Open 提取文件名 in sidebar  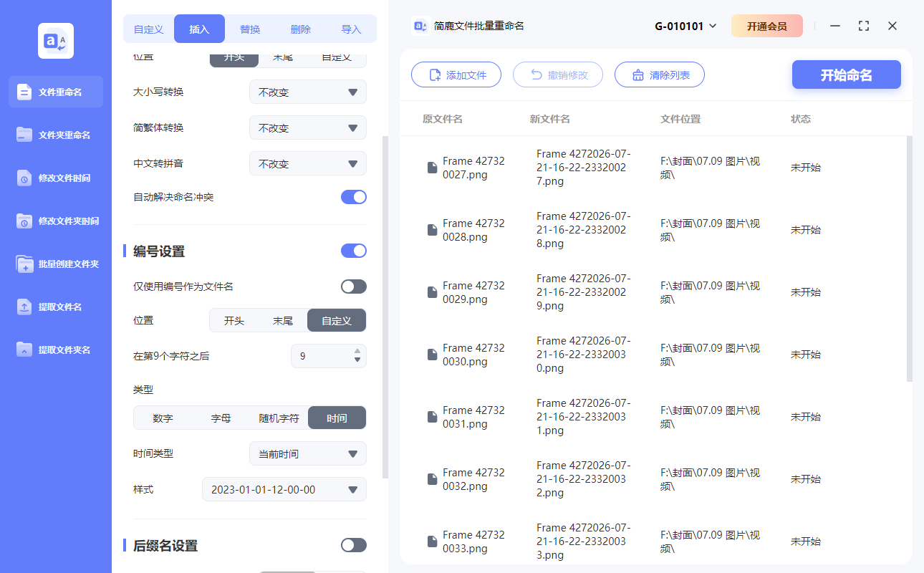pyautogui.click(x=56, y=307)
